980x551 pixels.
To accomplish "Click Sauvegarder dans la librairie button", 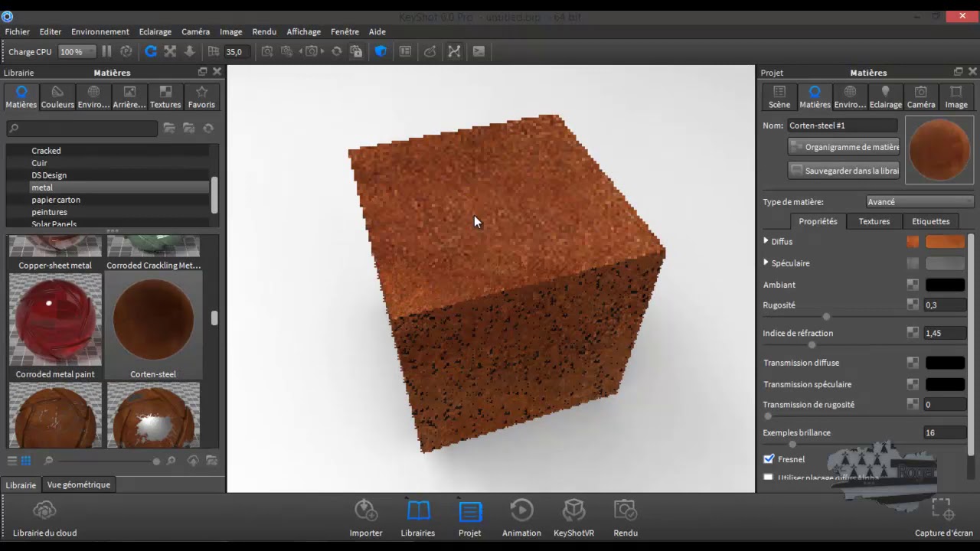I will [x=844, y=171].
